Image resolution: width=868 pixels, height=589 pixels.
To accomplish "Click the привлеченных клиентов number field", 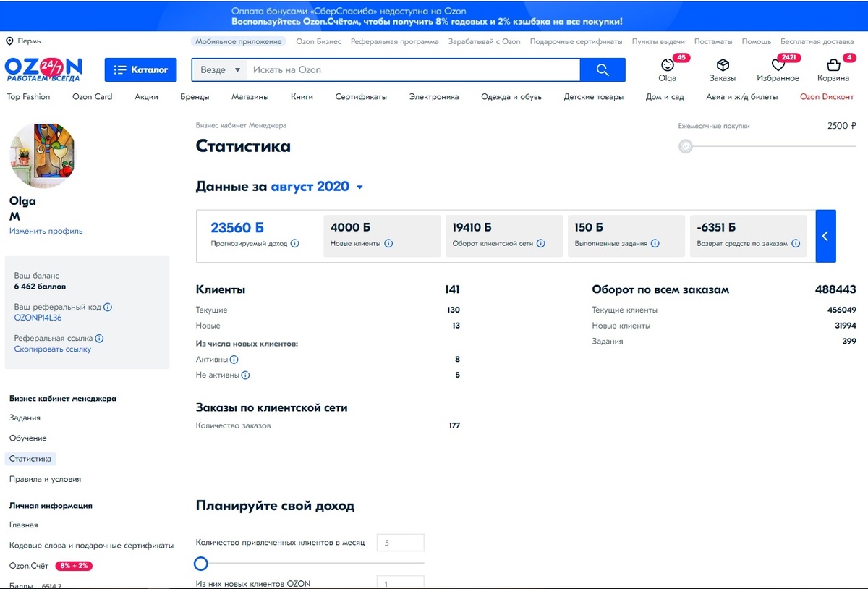I will (x=401, y=543).
